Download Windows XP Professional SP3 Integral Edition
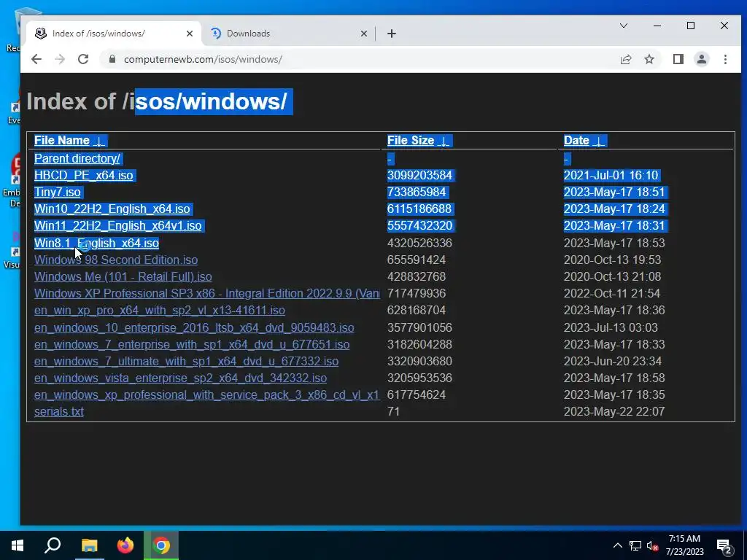This screenshot has height=560, width=747. pos(206,293)
